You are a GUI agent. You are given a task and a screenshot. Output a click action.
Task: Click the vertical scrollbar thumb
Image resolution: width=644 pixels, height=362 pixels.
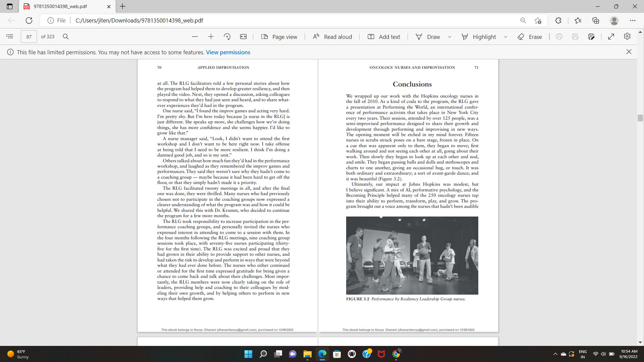click(x=640, y=118)
